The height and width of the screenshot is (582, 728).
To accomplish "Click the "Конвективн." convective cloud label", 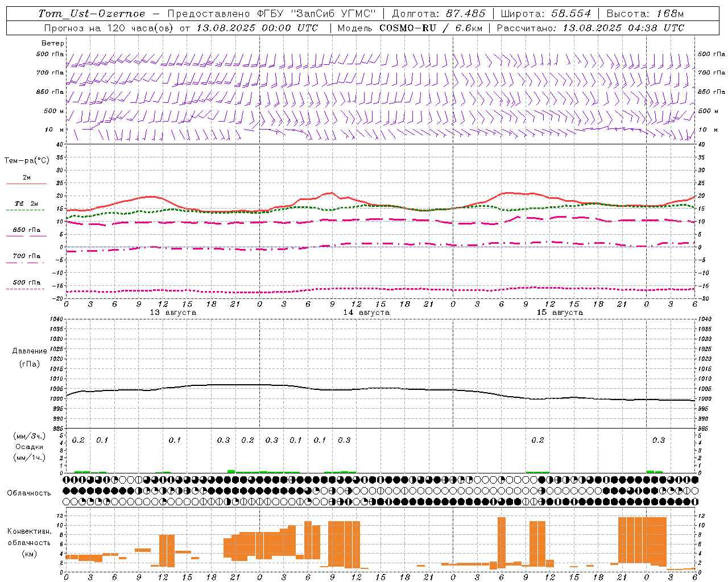I will (x=29, y=531).
